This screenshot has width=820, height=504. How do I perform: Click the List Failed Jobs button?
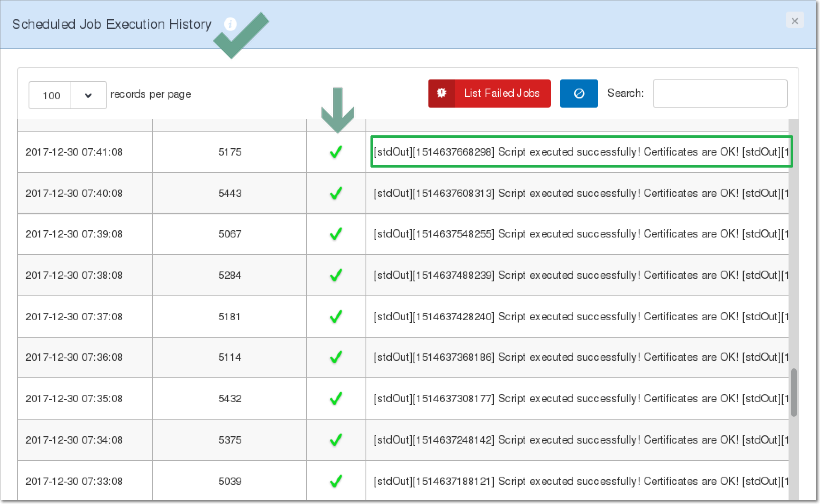pyautogui.click(x=489, y=94)
